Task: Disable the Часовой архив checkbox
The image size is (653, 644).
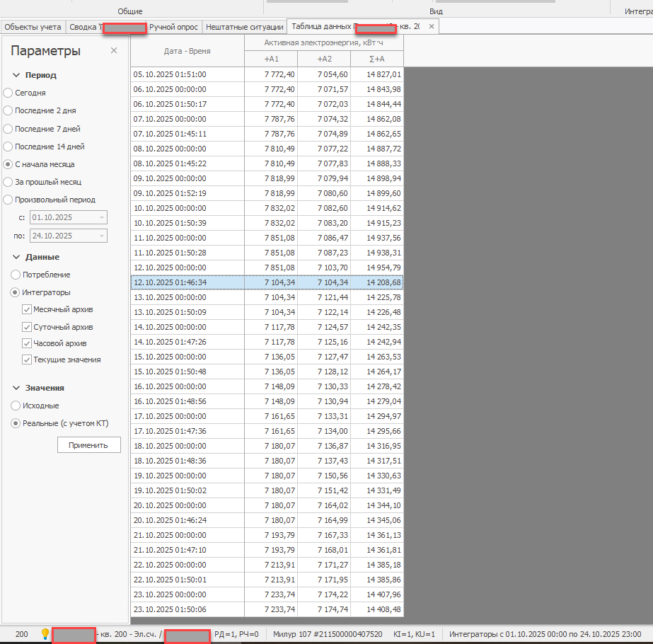Action: tap(27, 343)
